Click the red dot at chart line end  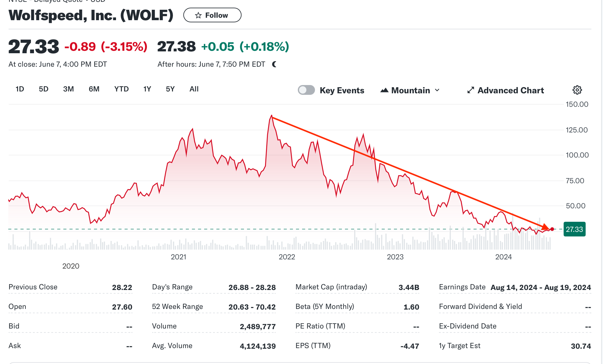[552, 229]
